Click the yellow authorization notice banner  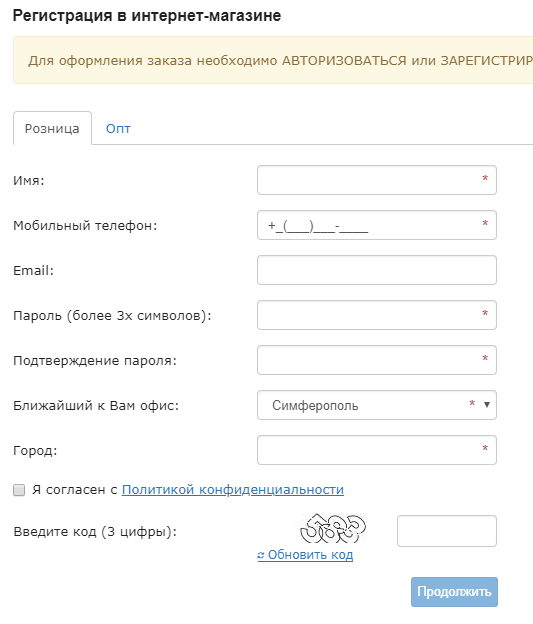(273, 60)
